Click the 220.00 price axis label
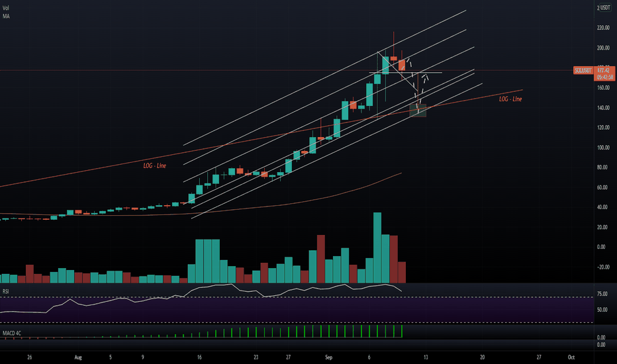This screenshot has width=617, height=364. 603,28
